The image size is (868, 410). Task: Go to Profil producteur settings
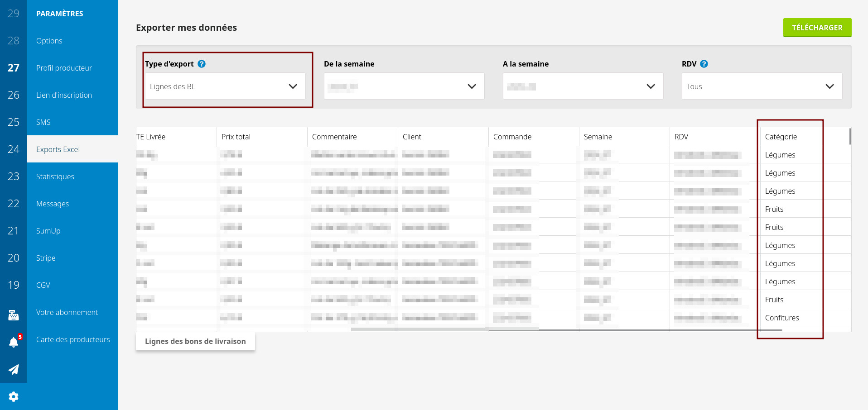tap(64, 68)
